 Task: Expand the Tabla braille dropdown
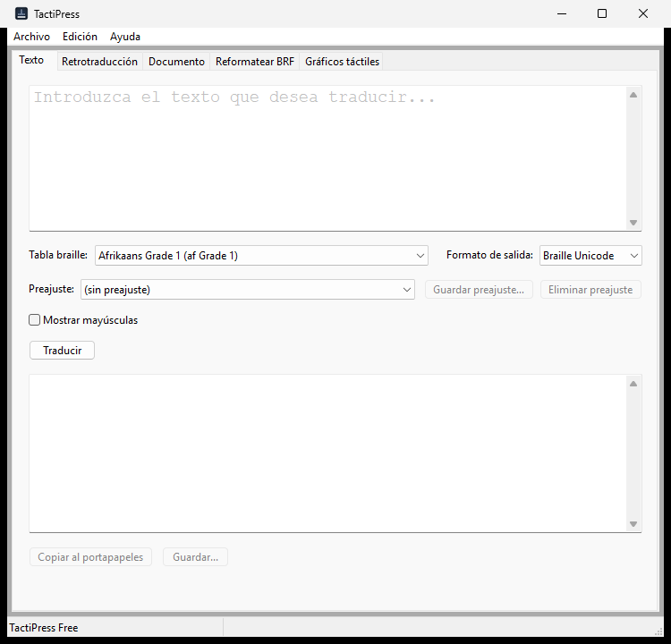(x=261, y=256)
